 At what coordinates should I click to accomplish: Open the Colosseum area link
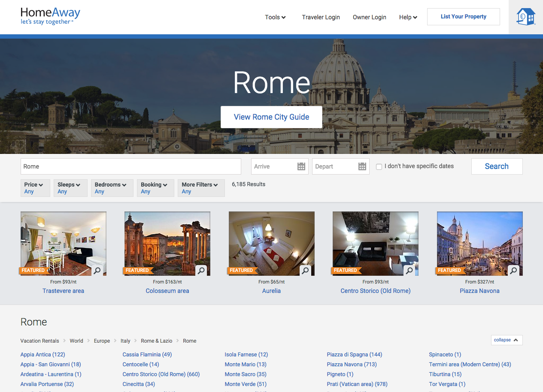[167, 291]
